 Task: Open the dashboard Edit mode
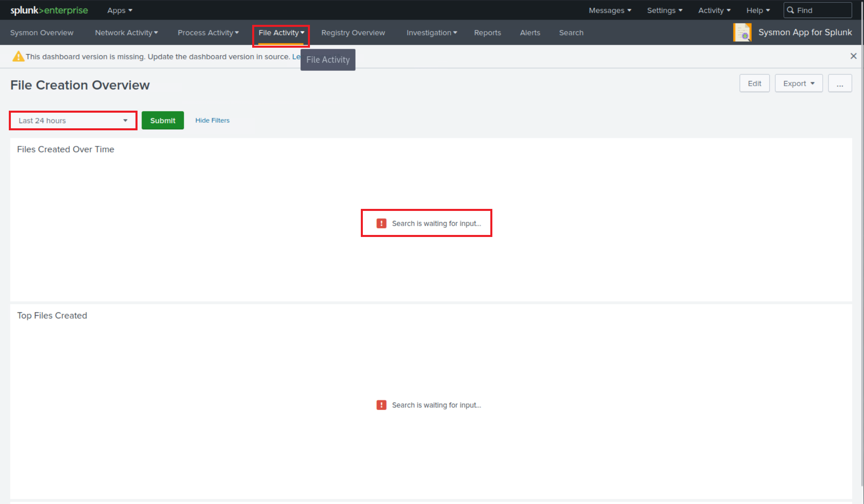pyautogui.click(x=754, y=83)
